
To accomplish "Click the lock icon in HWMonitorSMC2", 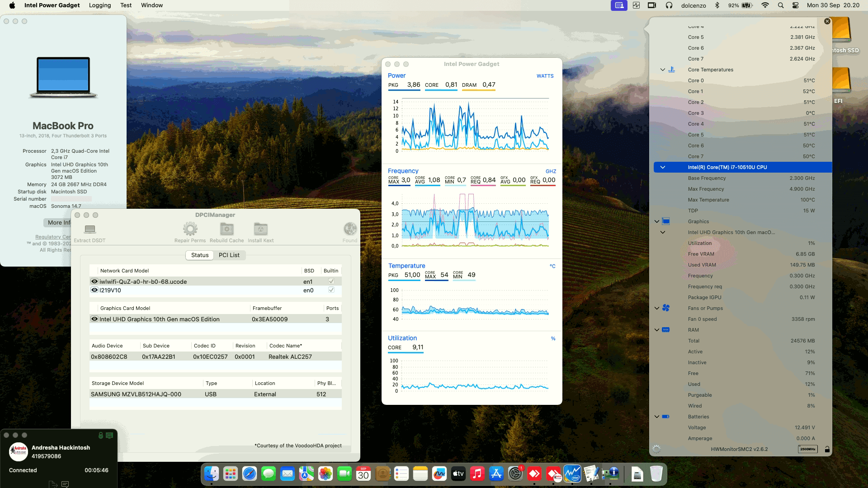I will (828, 449).
